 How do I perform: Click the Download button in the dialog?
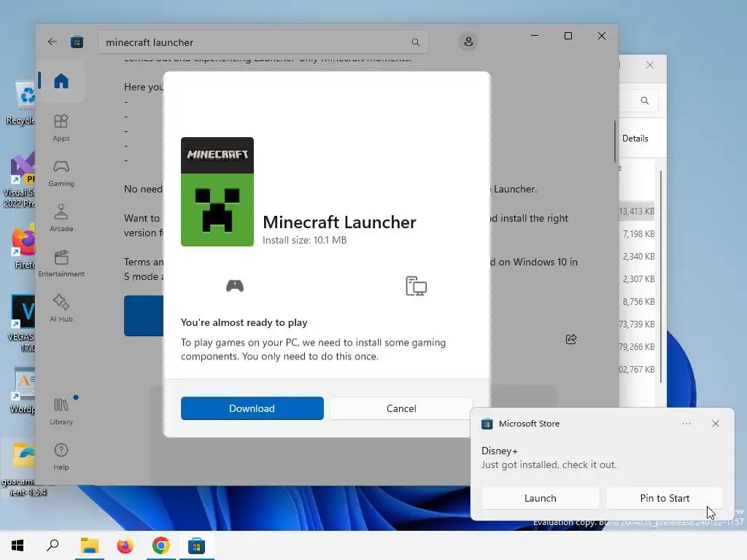point(252,408)
